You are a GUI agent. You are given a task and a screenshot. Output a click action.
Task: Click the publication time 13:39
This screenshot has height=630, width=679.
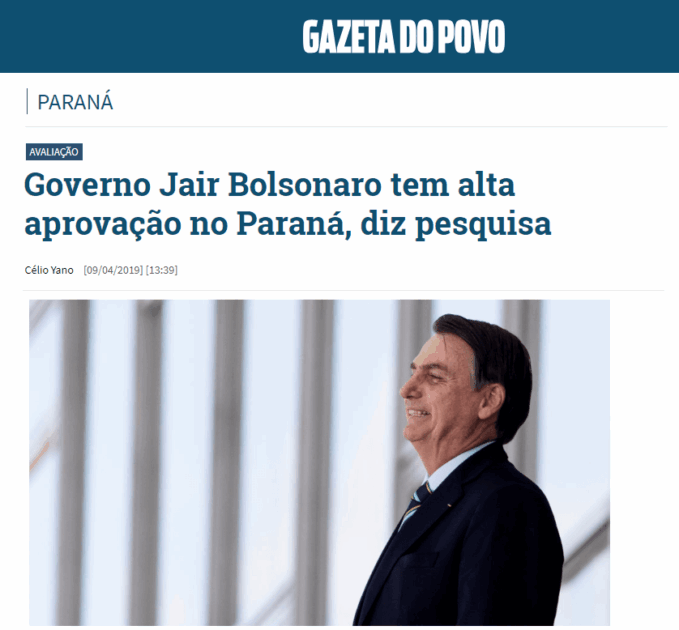(x=162, y=270)
